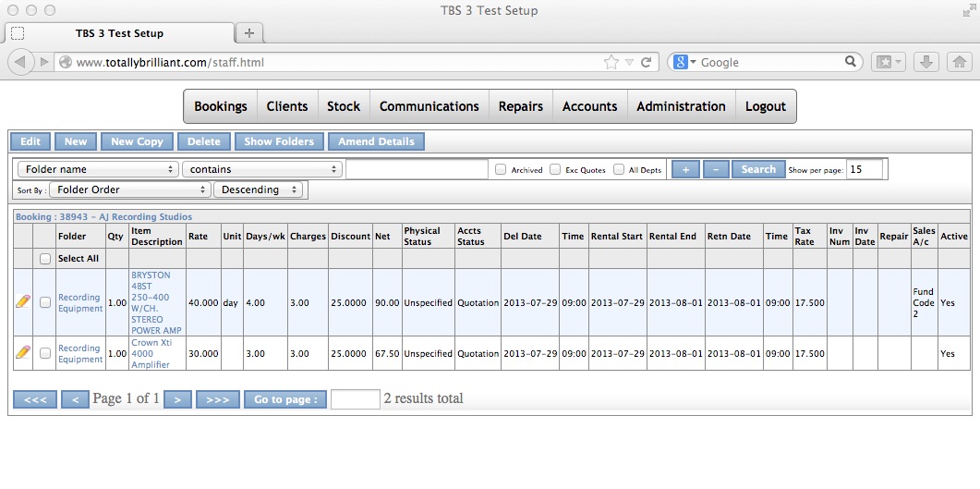
Task: Click the Delete button
Action: click(204, 141)
